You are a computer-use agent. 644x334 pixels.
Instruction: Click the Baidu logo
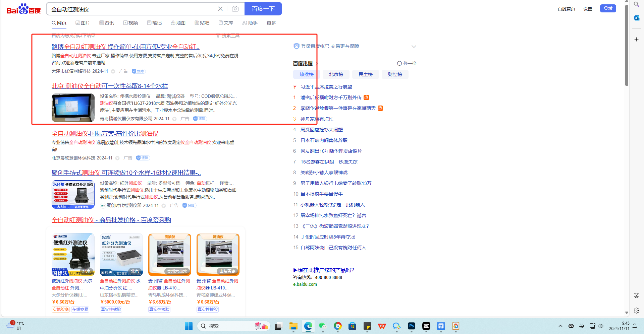pos(23,9)
